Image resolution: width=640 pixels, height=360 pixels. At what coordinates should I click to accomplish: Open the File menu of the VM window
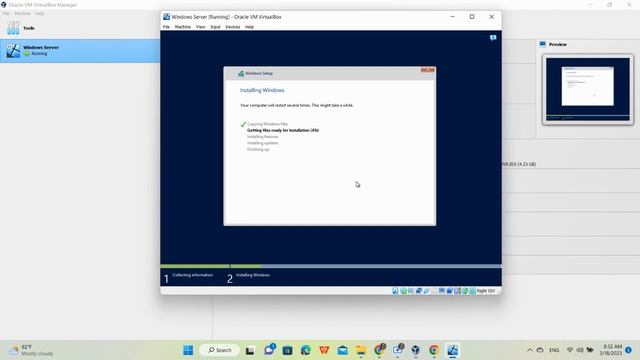[x=166, y=27]
